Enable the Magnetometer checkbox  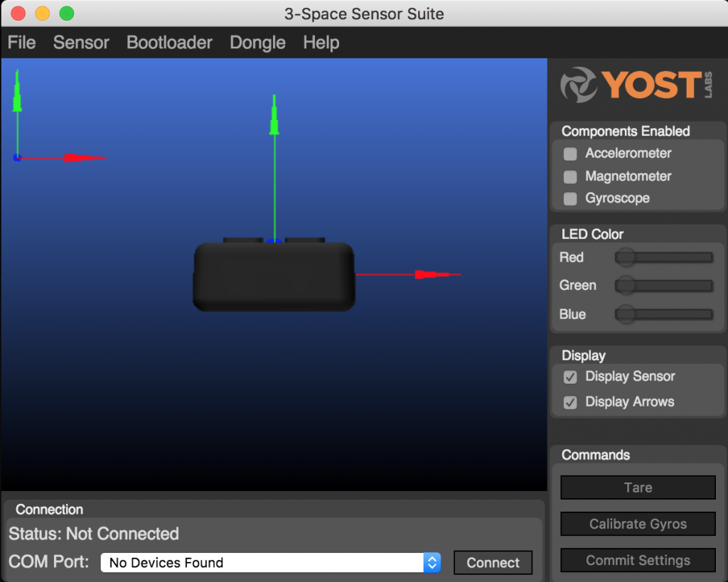[x=570, y=176]
